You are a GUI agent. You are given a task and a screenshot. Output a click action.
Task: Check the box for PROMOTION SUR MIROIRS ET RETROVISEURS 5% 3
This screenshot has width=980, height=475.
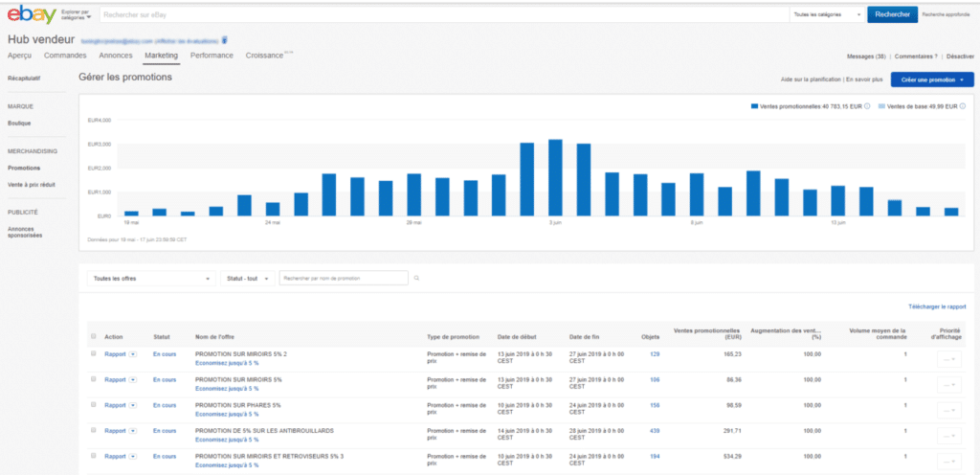coord(94,456)
